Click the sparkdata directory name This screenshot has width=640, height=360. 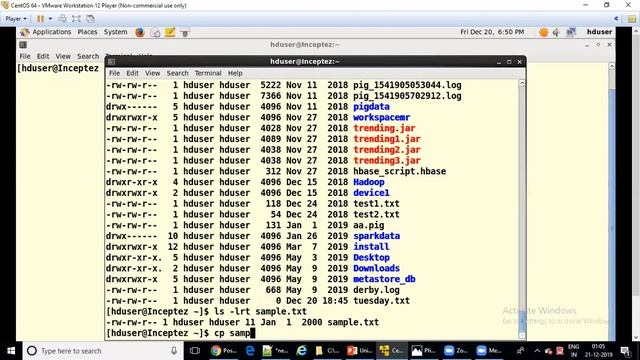376,236
